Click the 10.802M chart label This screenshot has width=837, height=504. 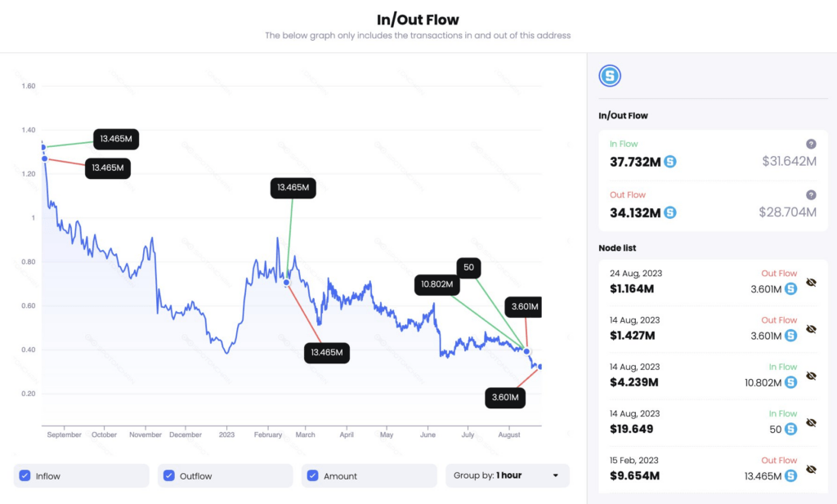(436, 285)
